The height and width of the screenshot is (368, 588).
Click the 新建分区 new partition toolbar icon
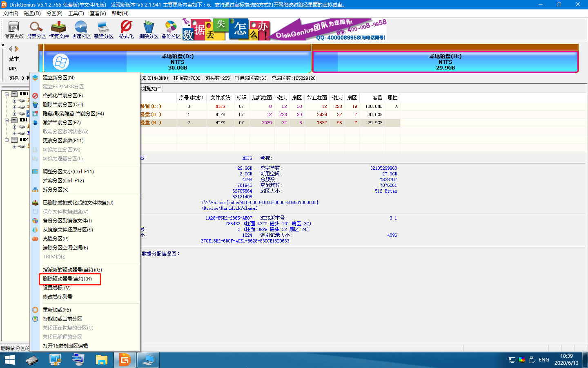[104, 29]
